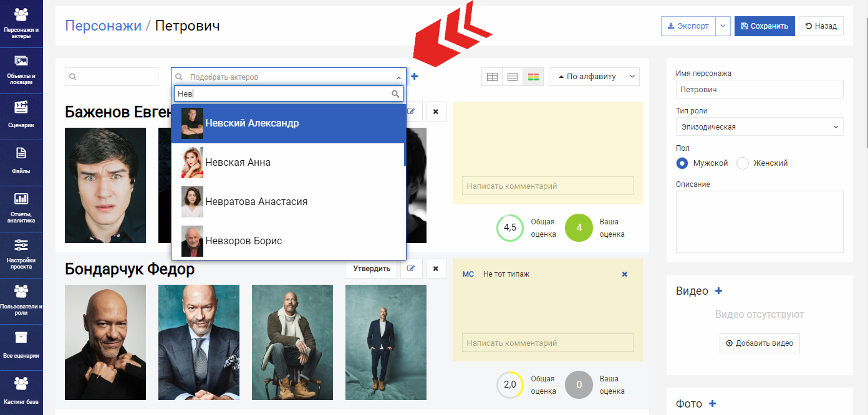Click the blue plus icon next to actor selector
Screen dimensions: 868x415
pos(415,77)
